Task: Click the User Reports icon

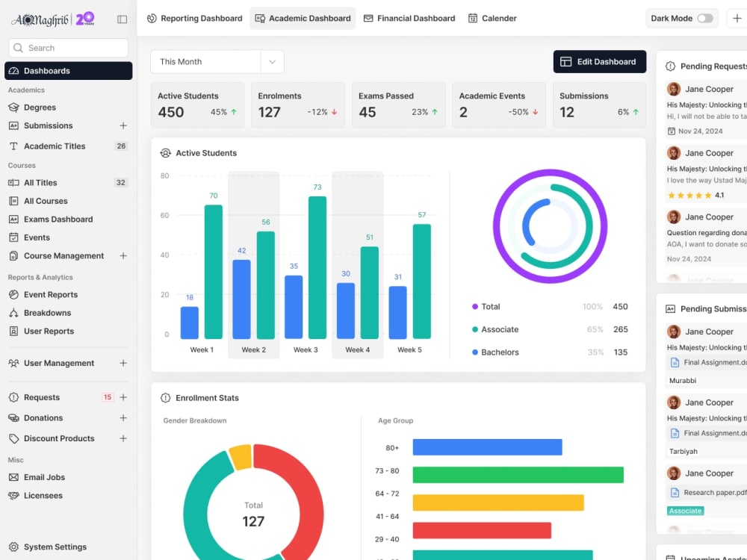Action: click(13, 331)
